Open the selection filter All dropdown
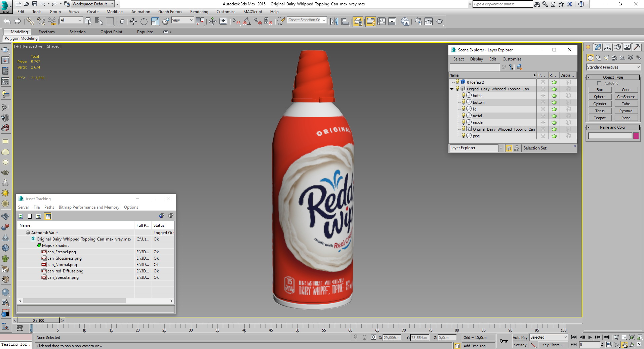 (x=71, y=20)
